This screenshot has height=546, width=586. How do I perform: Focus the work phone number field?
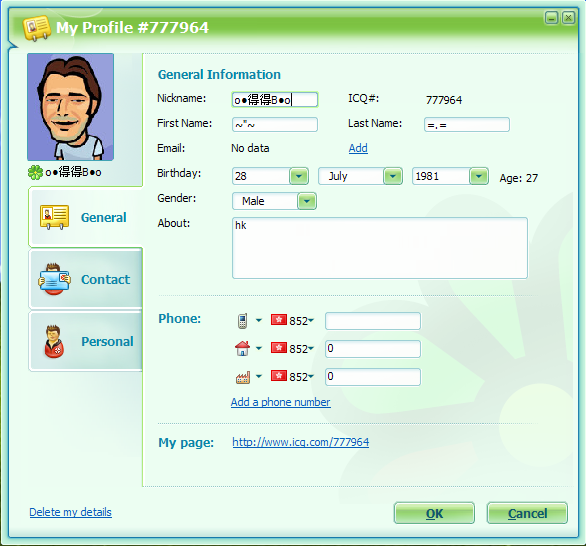373,377
